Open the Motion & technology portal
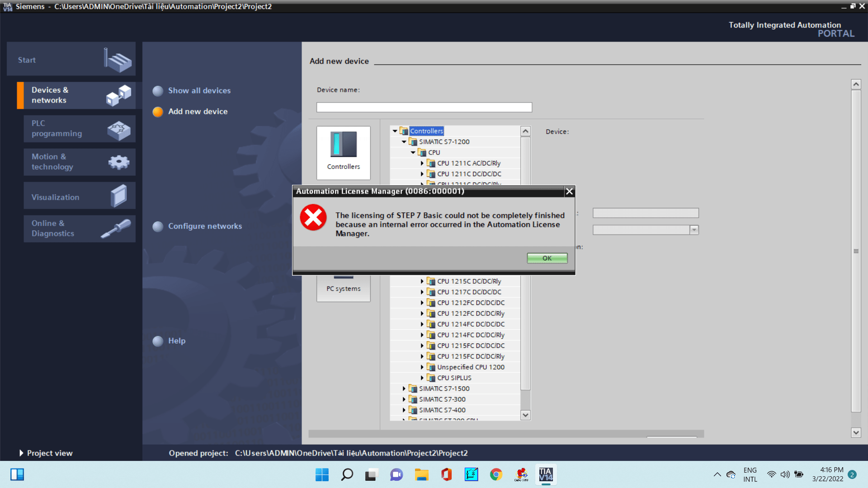This screenshot has height=488, width=868. coord(79,162)
